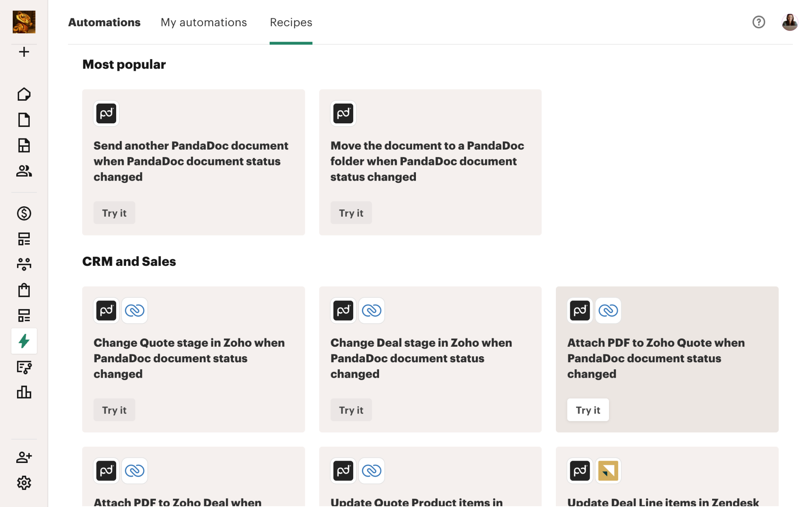Open the dollar sign payments icon

click(24, 213)
